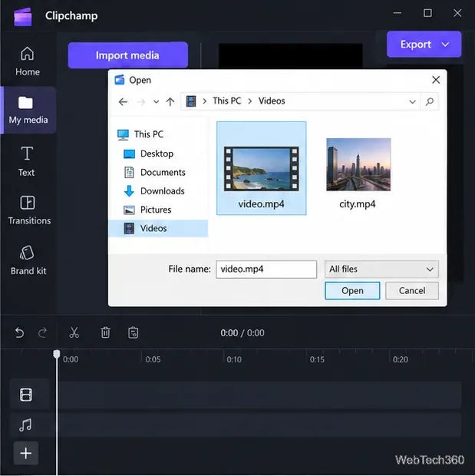The width and height of the screenshot is (475, 476).
Task: Click the Clipchamp logo icon
Action: pos(23,16)
